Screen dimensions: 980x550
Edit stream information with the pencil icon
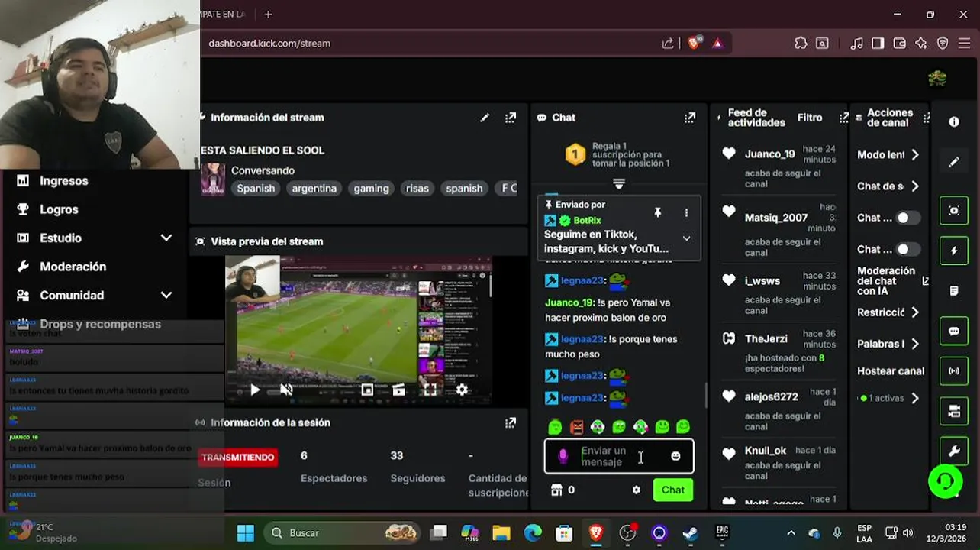click(485, 118)
